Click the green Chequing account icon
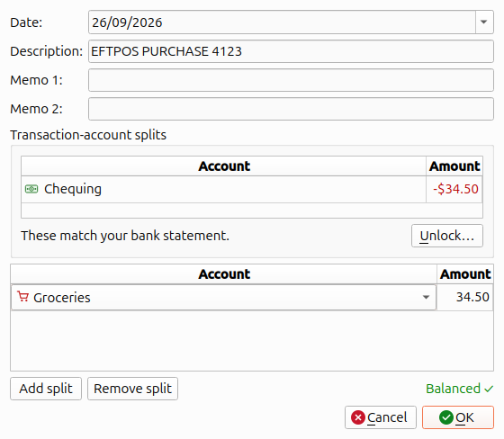Image resolution: width=504 pixels, height=439 pixels. [31, 189]
